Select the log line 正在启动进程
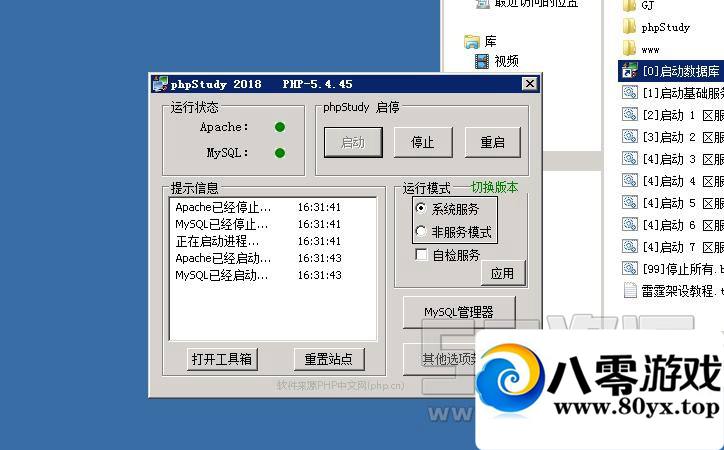 click(259, 241)
